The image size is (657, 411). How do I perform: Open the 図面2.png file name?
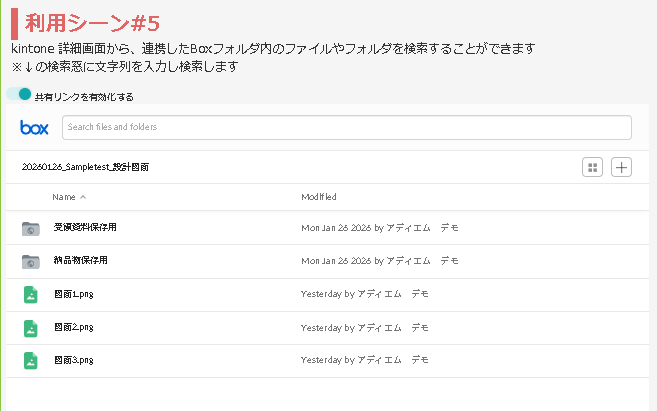(73, 328)
